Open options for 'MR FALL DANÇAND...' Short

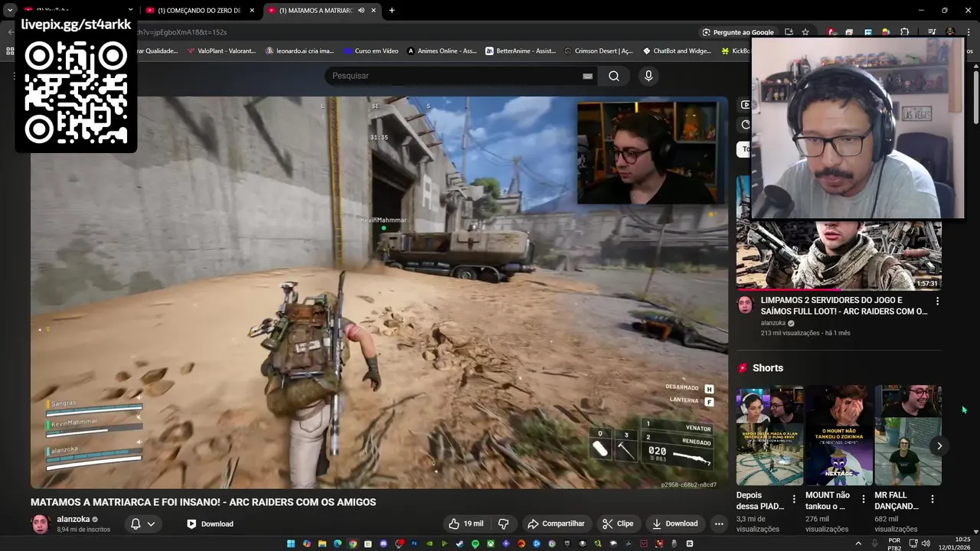coord(932,499)
